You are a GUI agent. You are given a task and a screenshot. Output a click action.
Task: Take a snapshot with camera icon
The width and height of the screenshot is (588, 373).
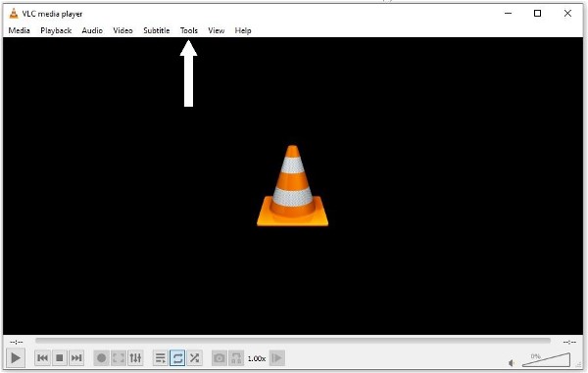[220, 358]
